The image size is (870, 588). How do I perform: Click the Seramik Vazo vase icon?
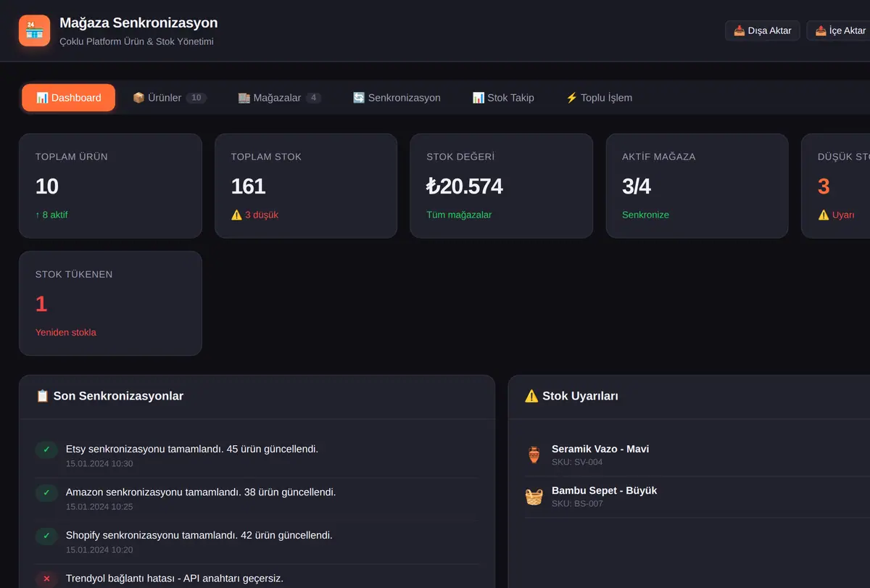(534, 455)
